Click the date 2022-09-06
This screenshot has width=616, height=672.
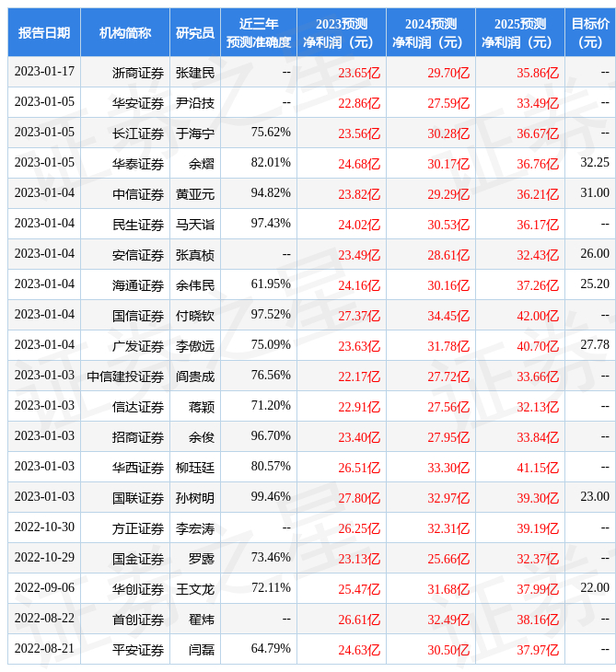click(44, 587)
